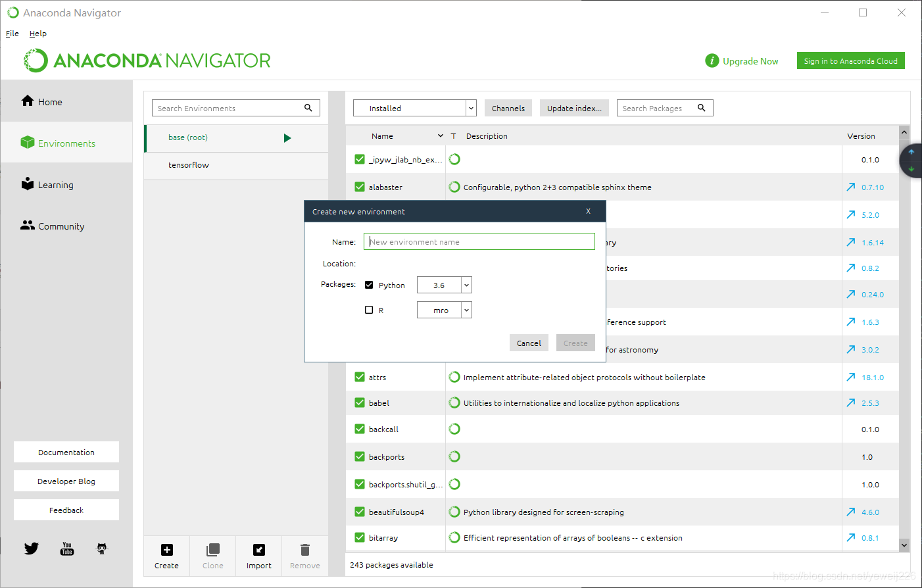922x588 pixels.
Task: Click the Name column sort arrow
Action: coord(441,136)
